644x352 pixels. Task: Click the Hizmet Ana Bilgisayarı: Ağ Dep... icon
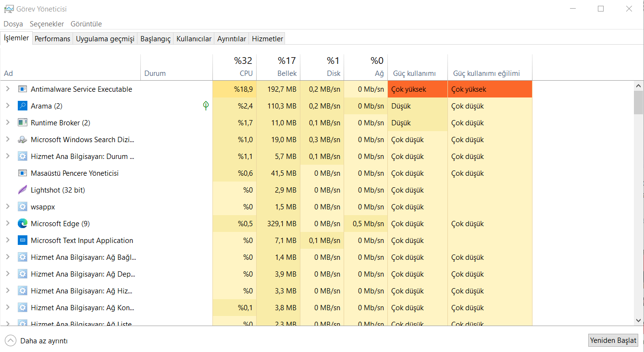pos(23,274)
